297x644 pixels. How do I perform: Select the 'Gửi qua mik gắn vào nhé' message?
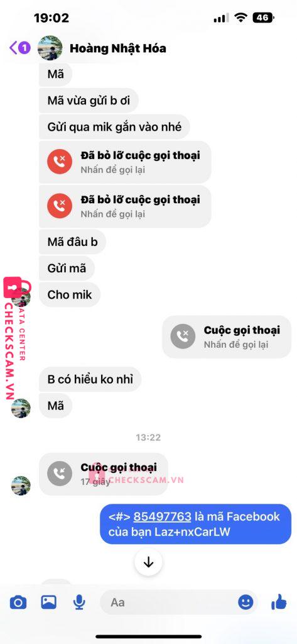pyautogui.click(x=114, y=126)
